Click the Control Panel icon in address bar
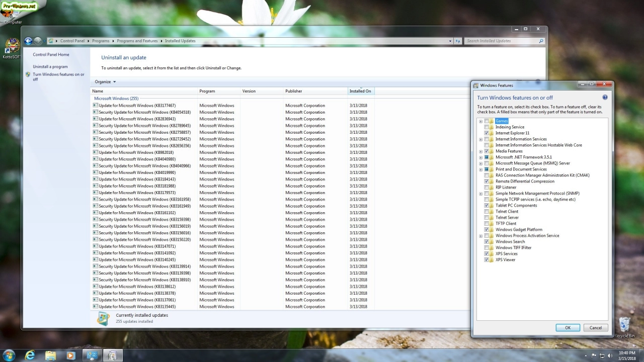 [50, 41]
